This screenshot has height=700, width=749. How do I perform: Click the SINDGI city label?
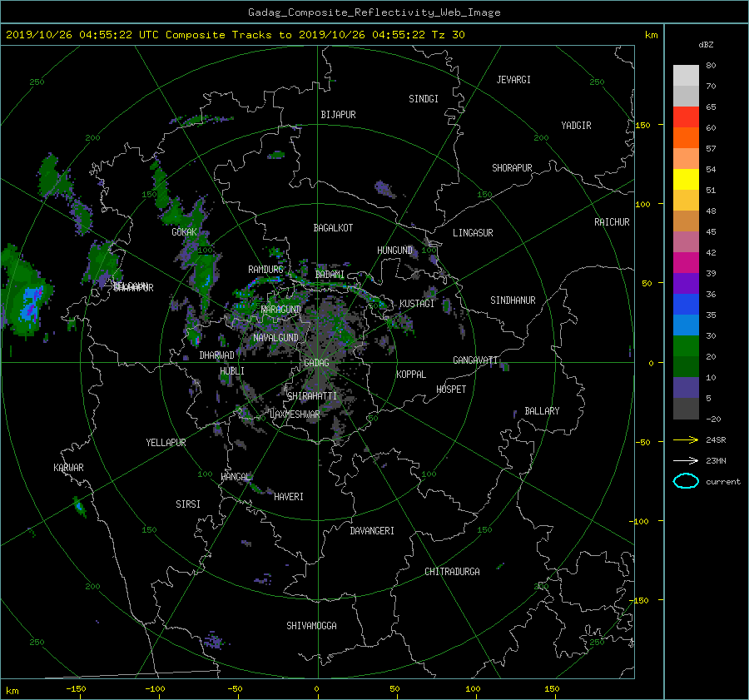click(424, 99)
